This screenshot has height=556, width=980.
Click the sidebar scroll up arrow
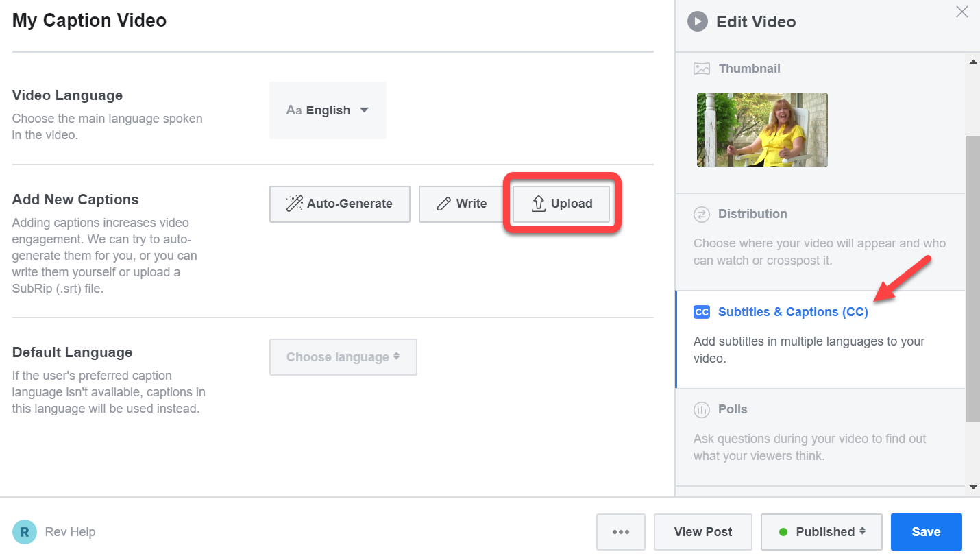pos(973,62)
